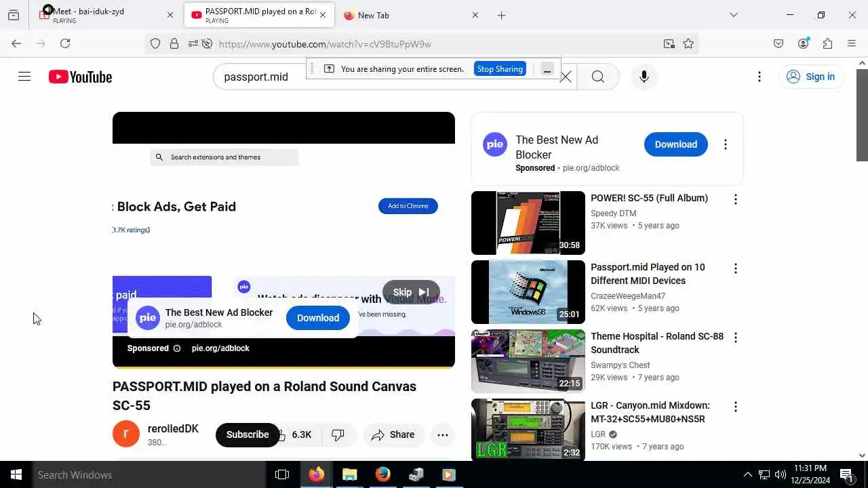List all tabs dropdown arrow
Screen dimensions: 868x488
click(x=733, y=15)
